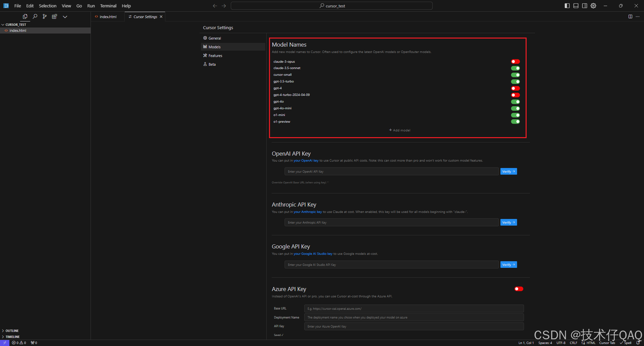Open the 'your Google AI Studio key' link

coord(313,254)
